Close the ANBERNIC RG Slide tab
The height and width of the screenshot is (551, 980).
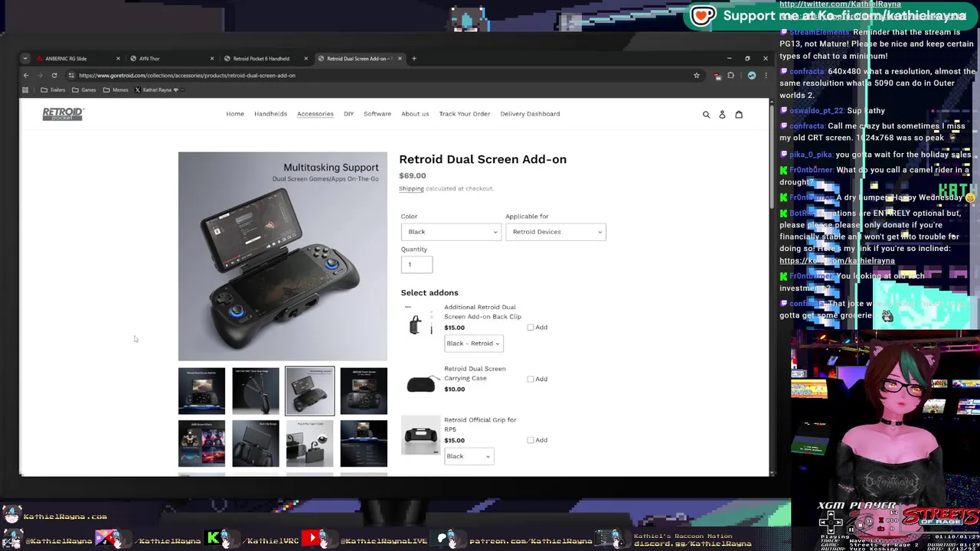[x=118, y=58]
